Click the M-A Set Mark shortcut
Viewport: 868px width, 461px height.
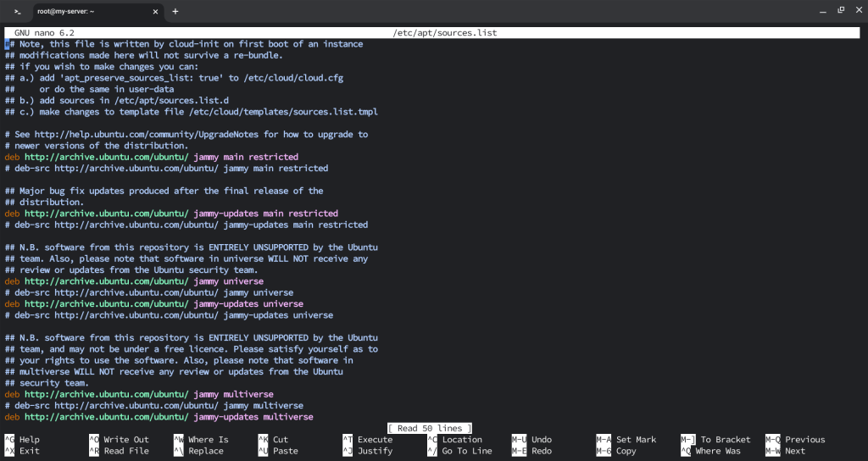click(626, 440)
